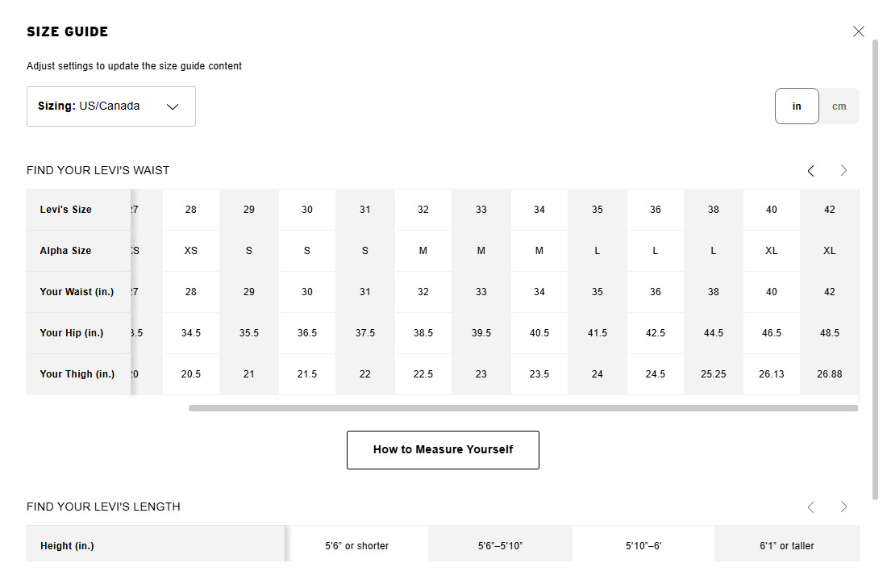This screenshot has height=588, width=887.
Task: Click height 5'10"–6' cell
Action: pyautogui.click(x=643, y=545)
